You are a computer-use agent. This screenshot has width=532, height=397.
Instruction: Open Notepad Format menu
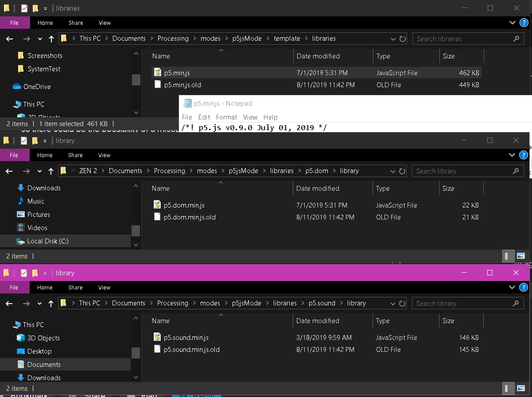(226, 117)
